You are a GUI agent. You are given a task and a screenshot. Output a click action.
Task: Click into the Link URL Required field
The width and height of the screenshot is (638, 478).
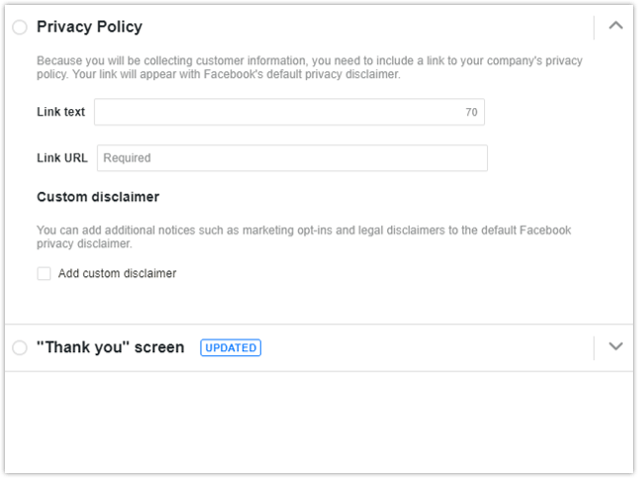pos(292,158)
